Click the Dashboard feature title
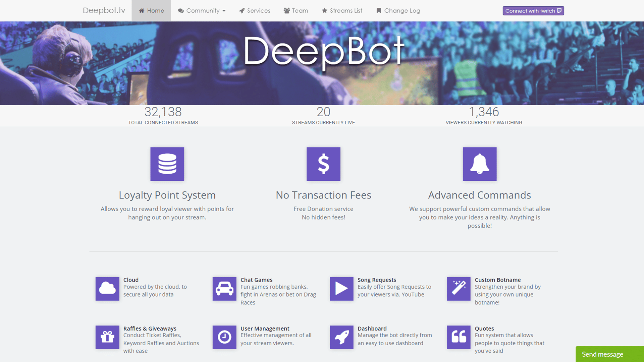 [x=372, y=328]
